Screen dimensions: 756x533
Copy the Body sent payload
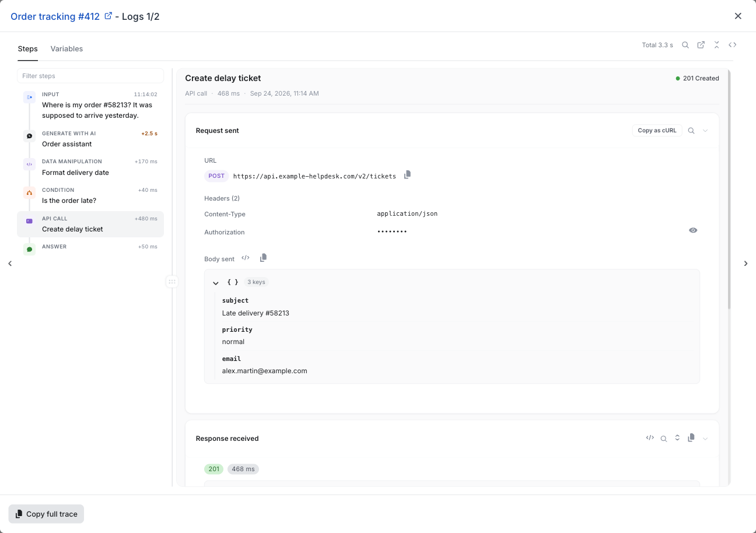(x=263, y=257)
